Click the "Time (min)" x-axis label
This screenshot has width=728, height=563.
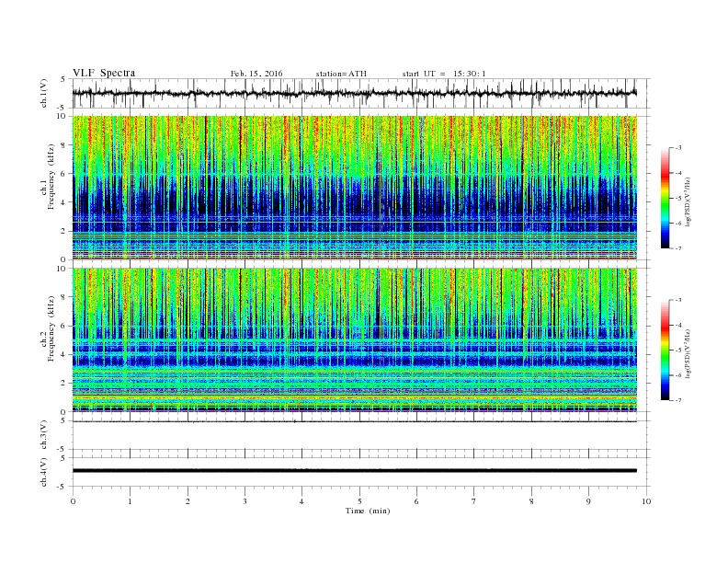click(368, 511)
